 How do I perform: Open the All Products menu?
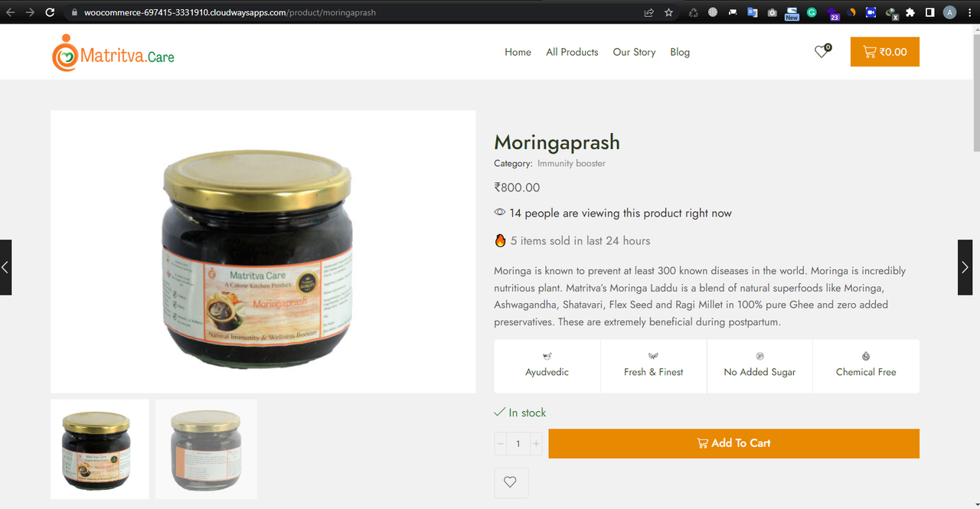(x=572, y=52)
